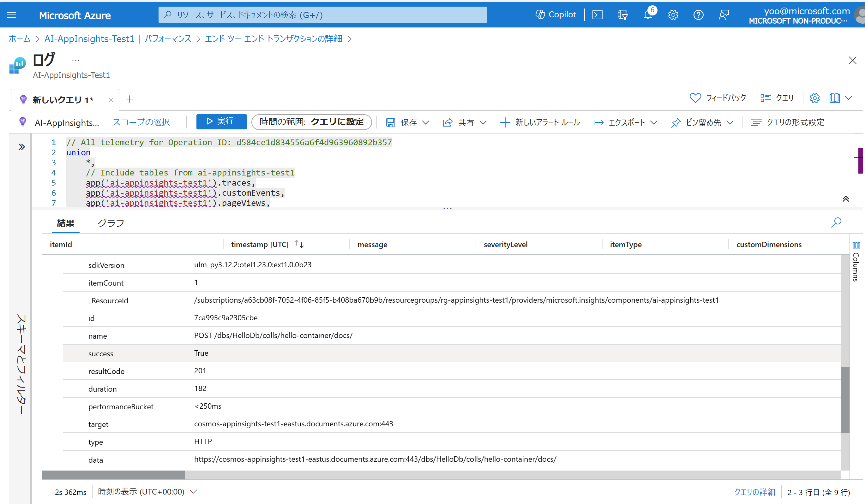Run the query with 実行
Image resolution: width=865 pixels, height=504 pixels.
221,122
